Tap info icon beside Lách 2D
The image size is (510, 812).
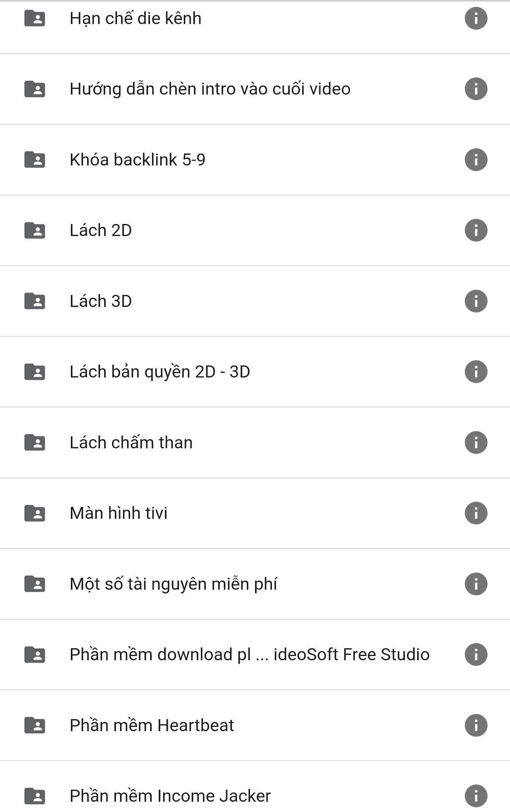(x=476, y=230)
